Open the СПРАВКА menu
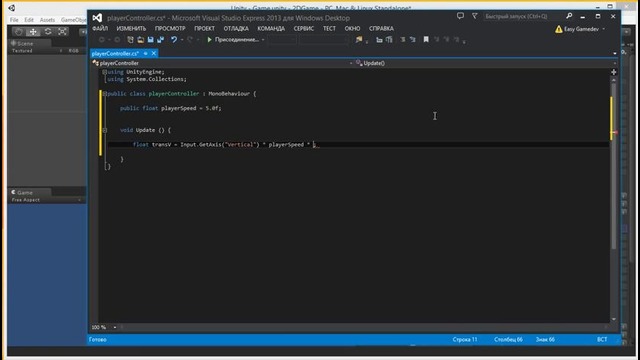 [381, 29]
